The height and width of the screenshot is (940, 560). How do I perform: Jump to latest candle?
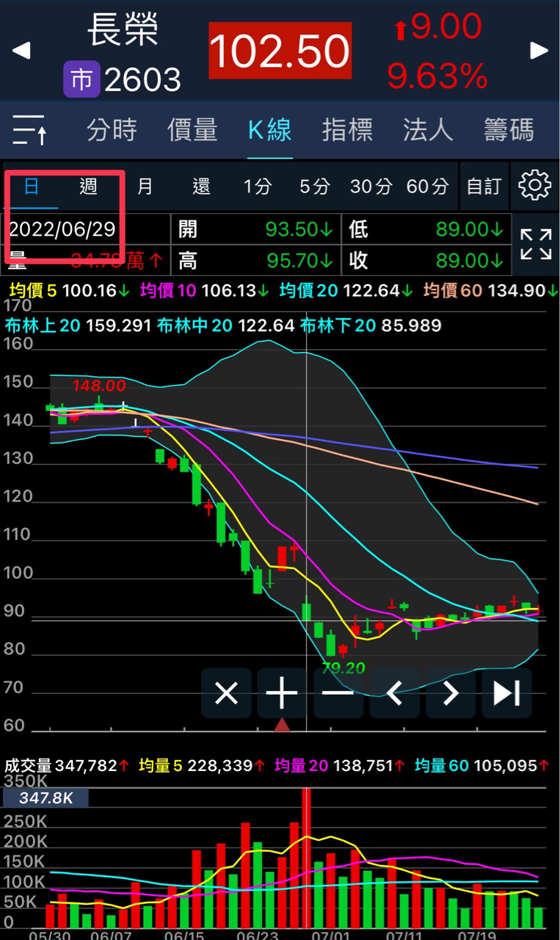click(506, 693)
